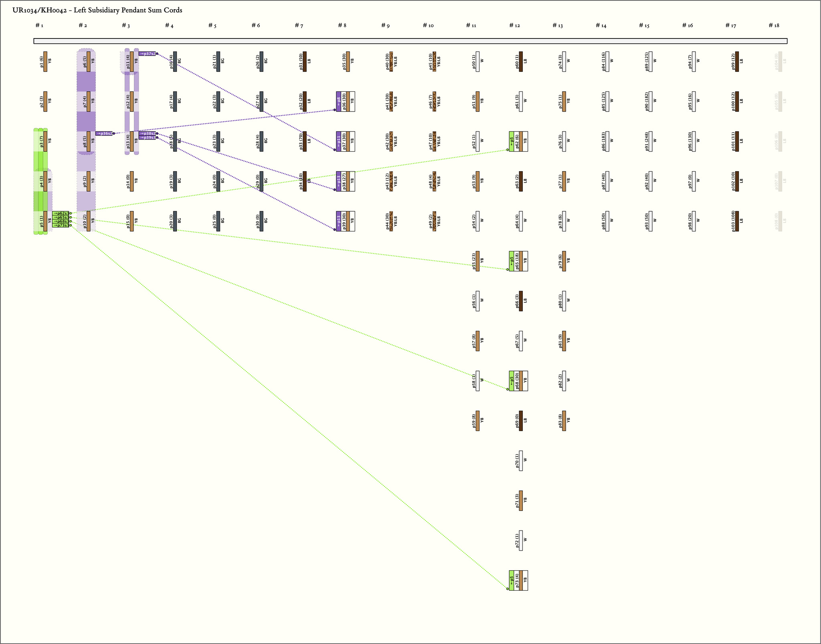The width and height of the screenshot is (821, 644).
Task: Click the →p65s1 green link tag
Action: coord(61,217)
